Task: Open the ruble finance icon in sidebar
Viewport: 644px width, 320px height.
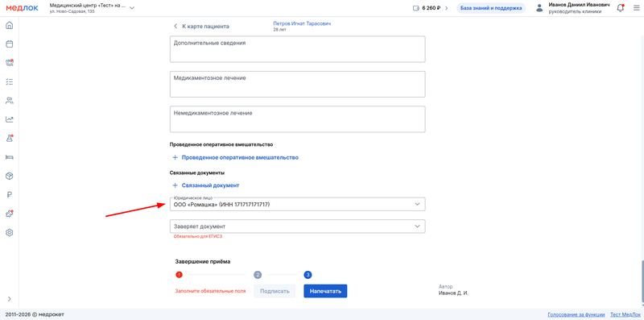Action: point(9,195)
